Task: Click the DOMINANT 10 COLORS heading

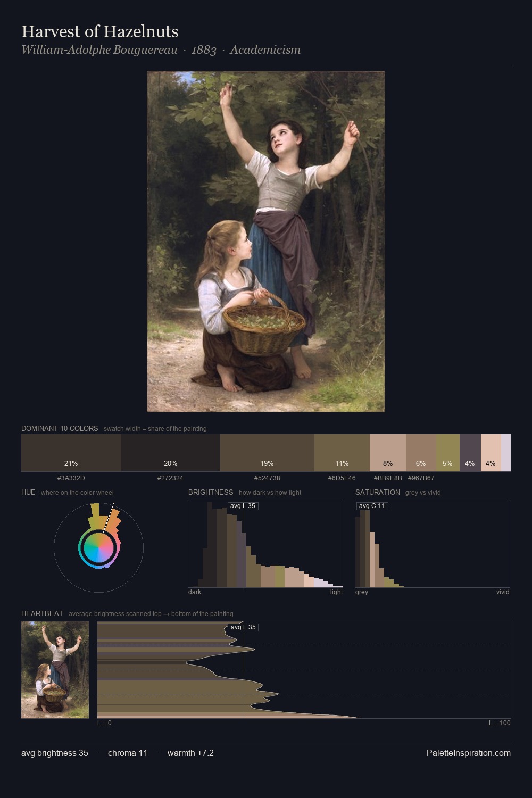Action: pyautogui.click(x=60, y=428)
